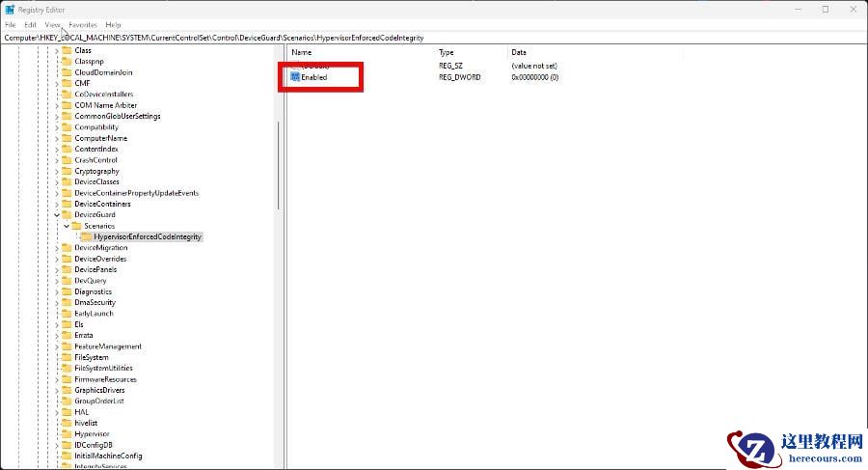
Task: Click the registry path address bar
Action: coord(434,38)
